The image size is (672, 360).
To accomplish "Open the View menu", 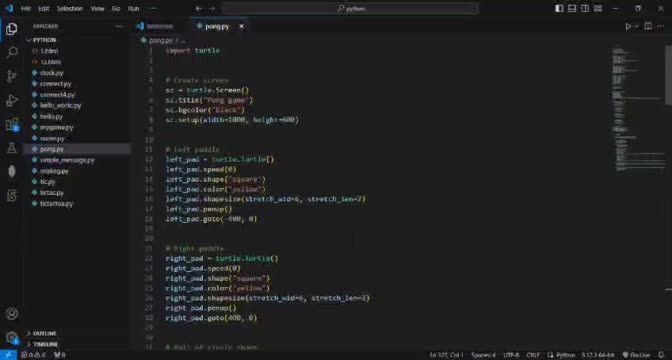I will [x=97, y=9].
